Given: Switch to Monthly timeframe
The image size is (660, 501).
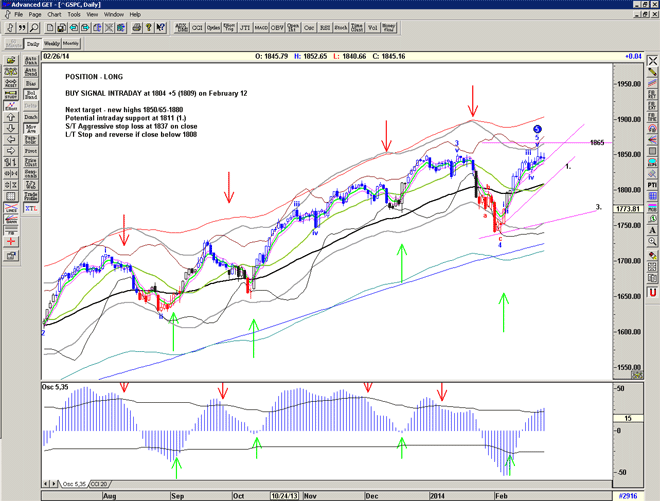Looking at the screenshot, I should tap(72, 44).
